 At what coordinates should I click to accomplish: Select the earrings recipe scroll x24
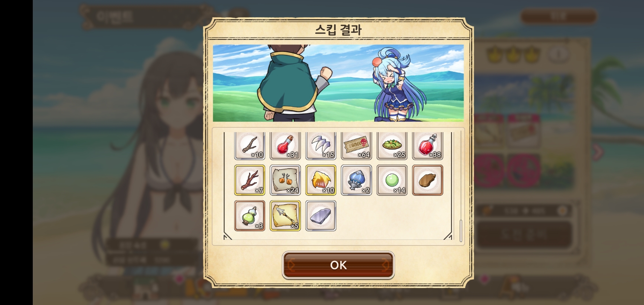(285, 180)
